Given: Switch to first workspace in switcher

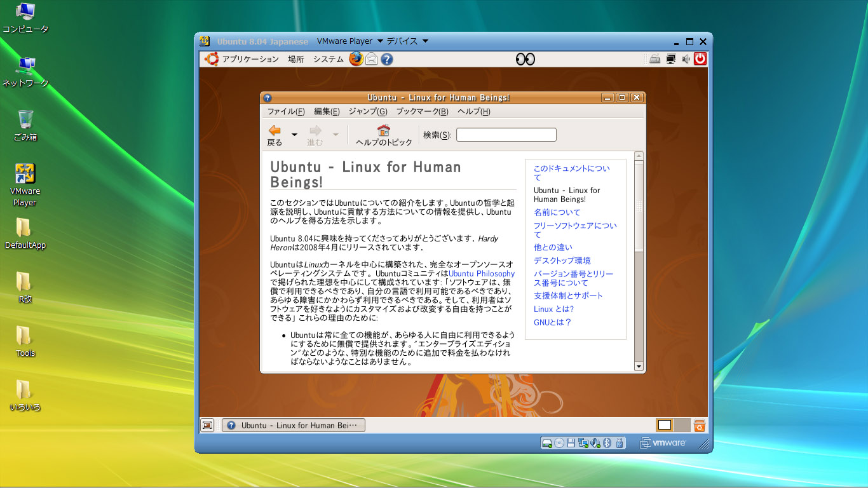Looking at the screenshot, I should 665,425.
